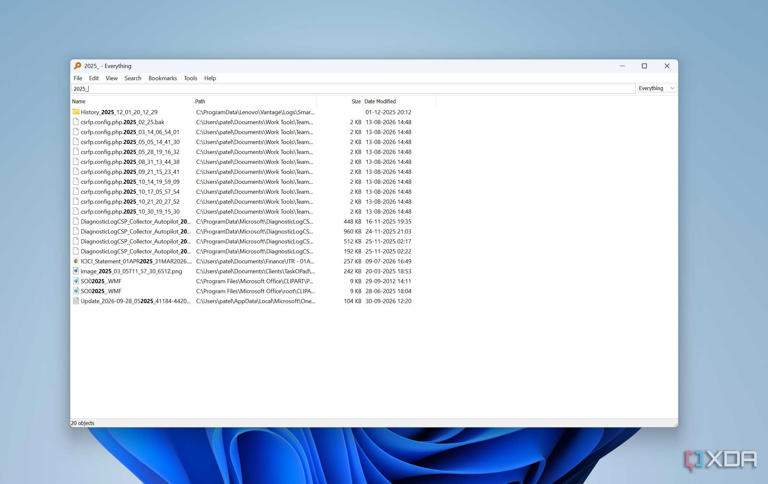Click date 25-11-2025 02:17

[388, 241]
